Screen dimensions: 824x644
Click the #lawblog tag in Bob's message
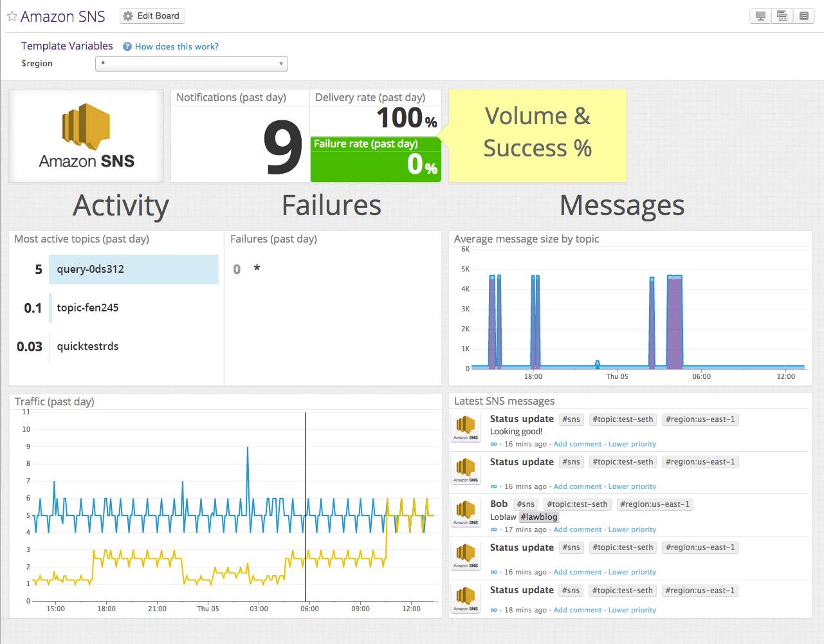pos(539,517)
